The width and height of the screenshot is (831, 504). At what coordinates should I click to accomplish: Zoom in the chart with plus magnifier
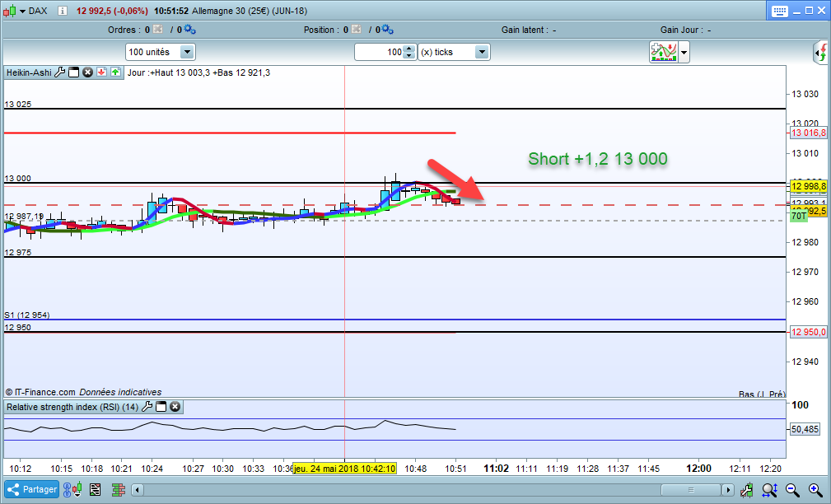click(x=815, y=490)
